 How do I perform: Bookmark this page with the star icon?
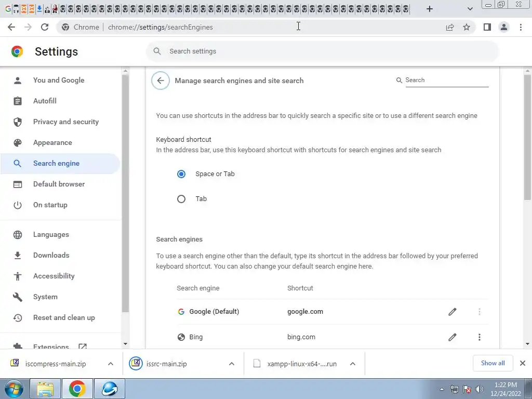[467, 27]
